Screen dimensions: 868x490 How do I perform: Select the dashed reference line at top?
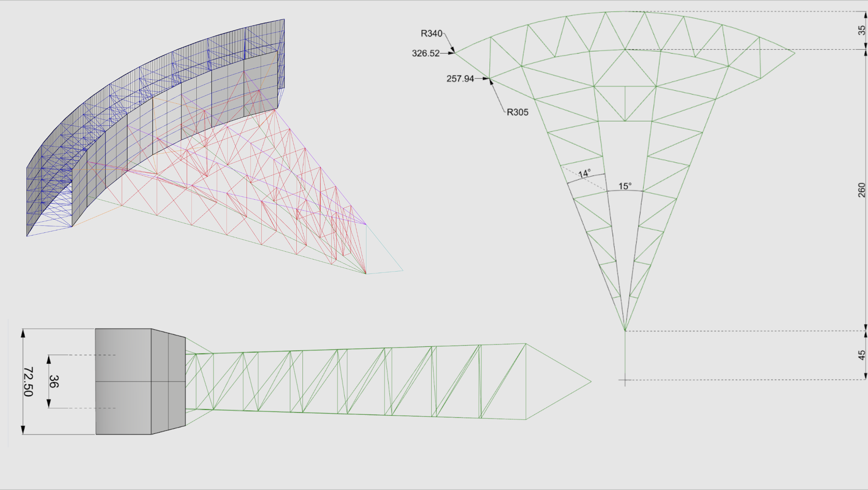pos(775,11)
